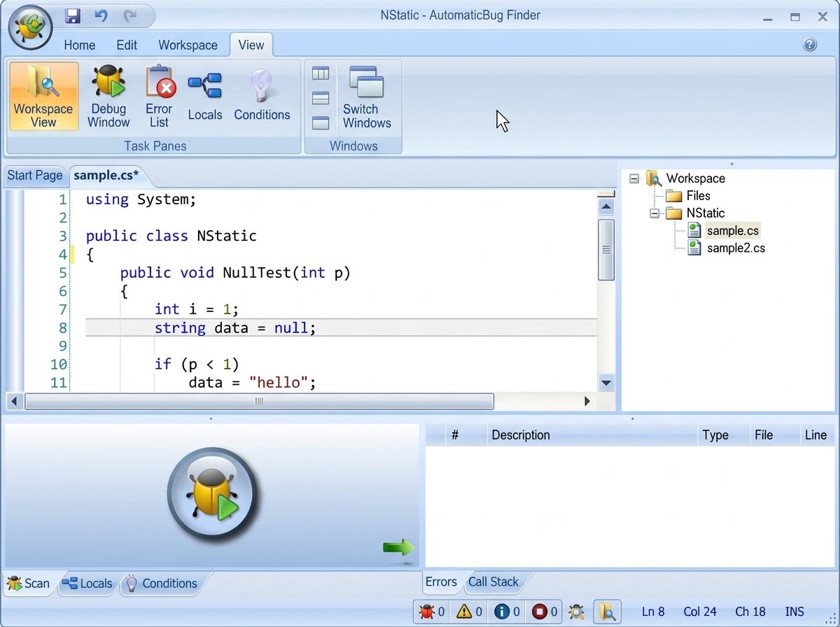
Task: Toggle the red bug error count filter
Action: [x=430, y=612]
